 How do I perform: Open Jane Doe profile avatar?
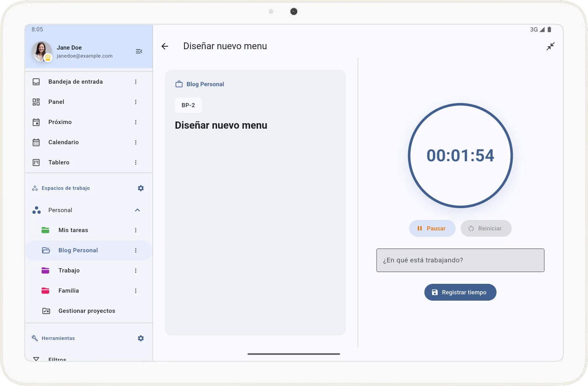(42, 51)
